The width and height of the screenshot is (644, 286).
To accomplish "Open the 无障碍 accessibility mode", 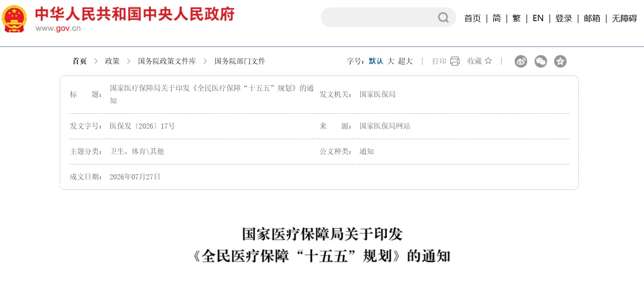I will click(624, 18).
